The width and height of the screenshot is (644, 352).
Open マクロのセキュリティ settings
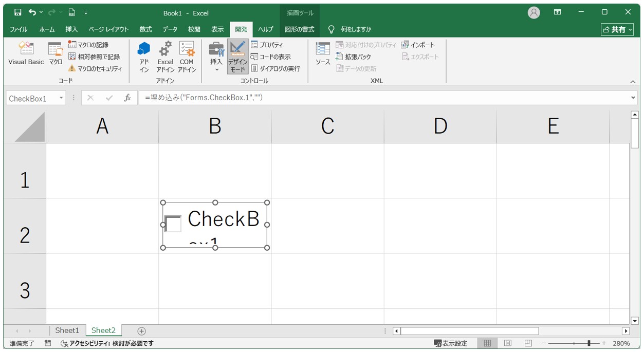pyautogui.click(x=95, y=68)
